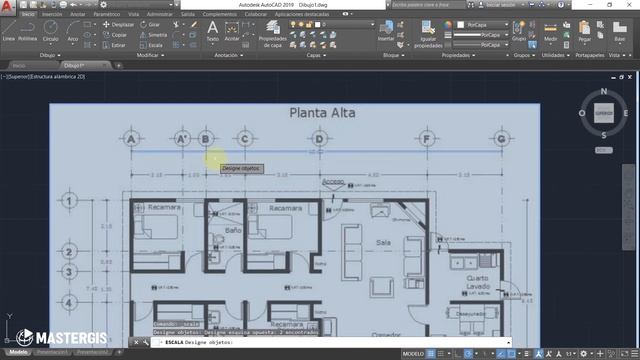Screen dimensions: 640x360
Task: Switch to the Modelo layout tab
Action: pyautogui.click(x=18, y=352)
